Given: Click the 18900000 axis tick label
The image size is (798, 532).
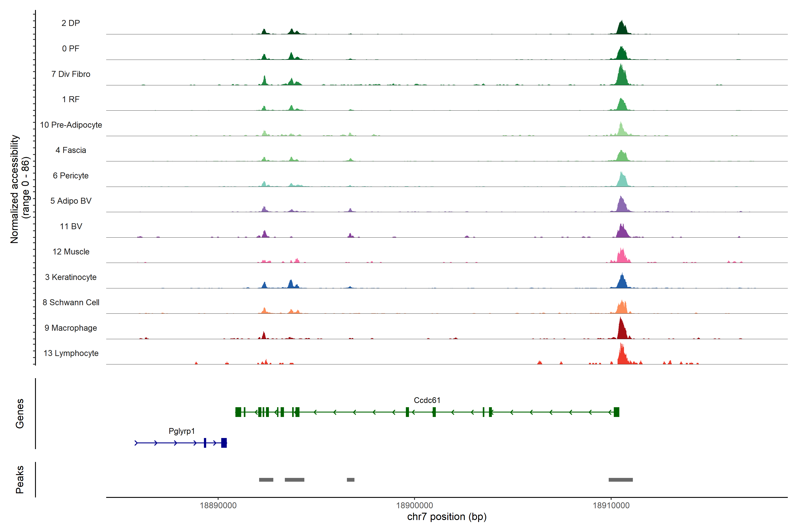Looking at the screenshot, I should 414,506.
